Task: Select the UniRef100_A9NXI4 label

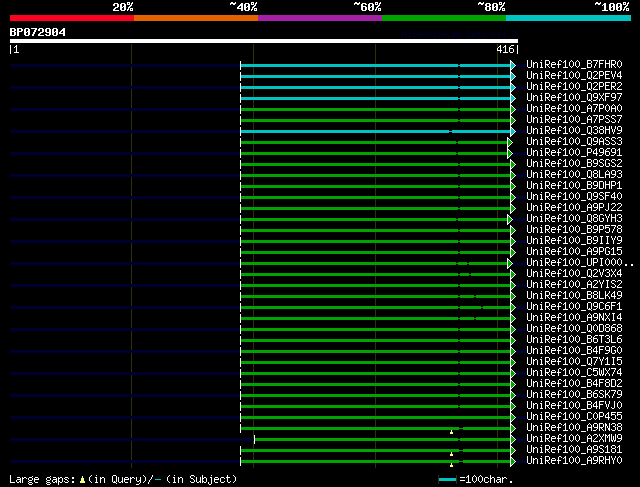Action: (574, 318)
